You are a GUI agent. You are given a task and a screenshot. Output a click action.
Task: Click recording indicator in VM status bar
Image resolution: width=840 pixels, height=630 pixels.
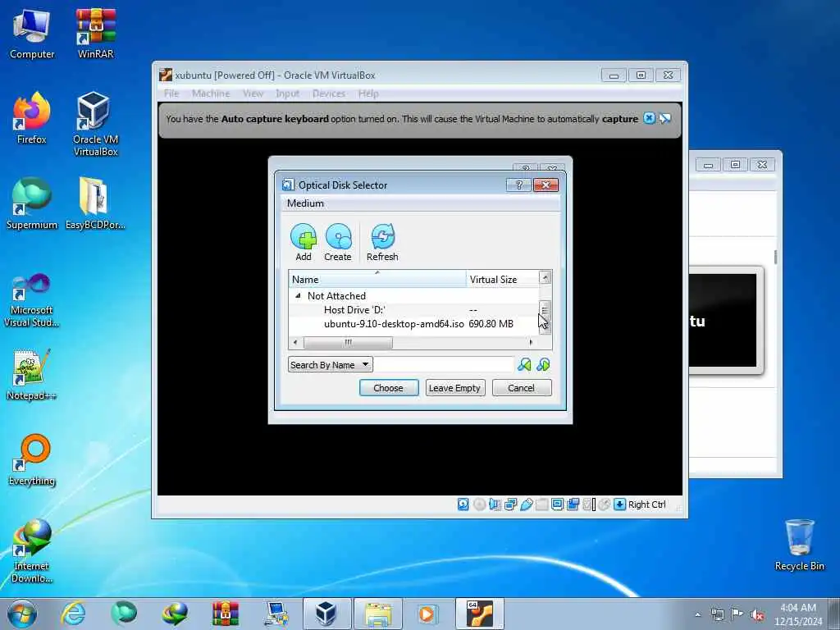tap(573, 504)
